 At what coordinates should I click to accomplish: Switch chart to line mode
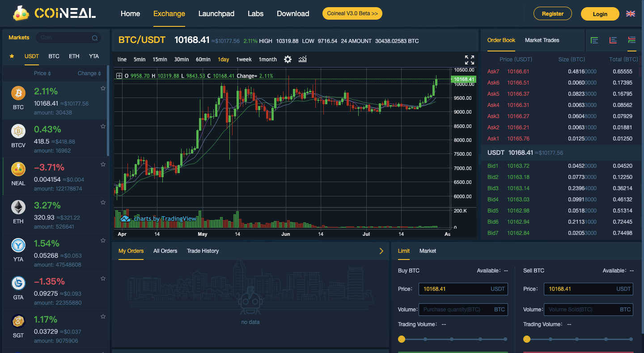point(122,60)
